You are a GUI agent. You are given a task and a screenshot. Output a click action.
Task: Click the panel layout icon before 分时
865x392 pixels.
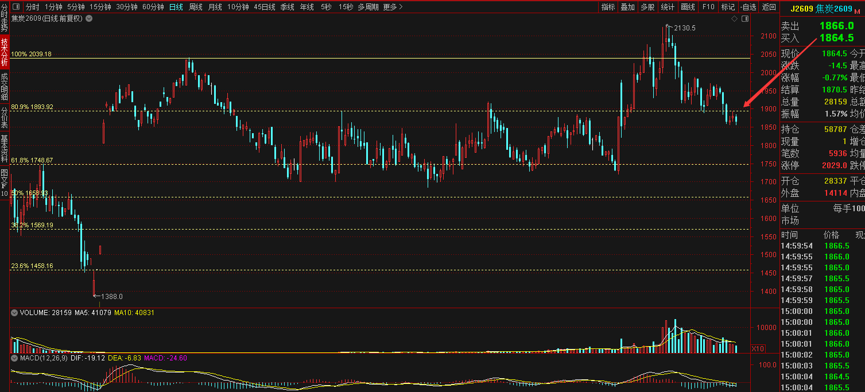click(x=15, y=7)
